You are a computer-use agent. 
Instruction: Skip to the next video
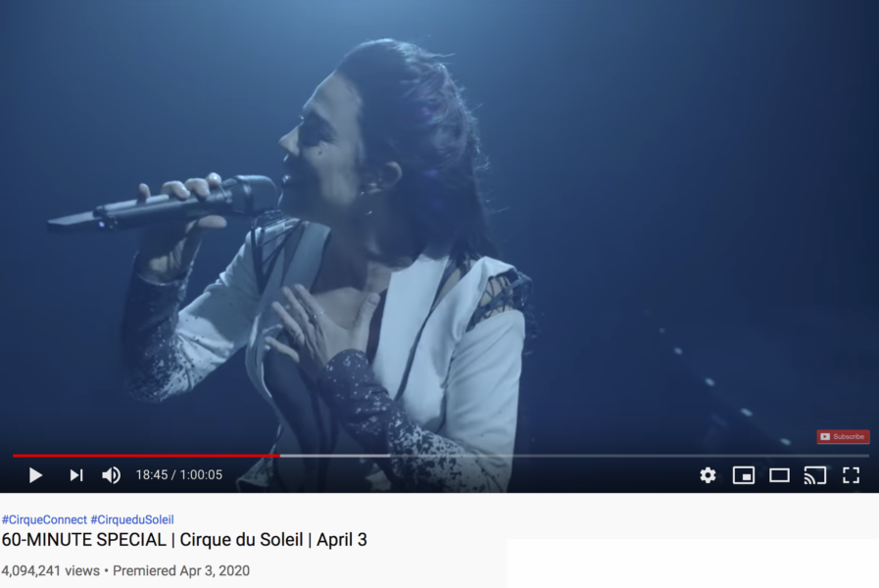76,475
